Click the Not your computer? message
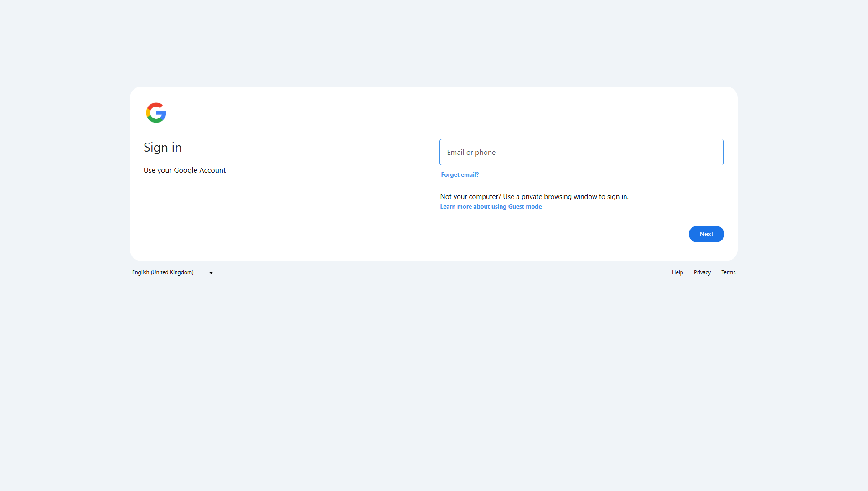Image resolution: width=868 pixels, height=491 pixels. [x=534, y=197]
